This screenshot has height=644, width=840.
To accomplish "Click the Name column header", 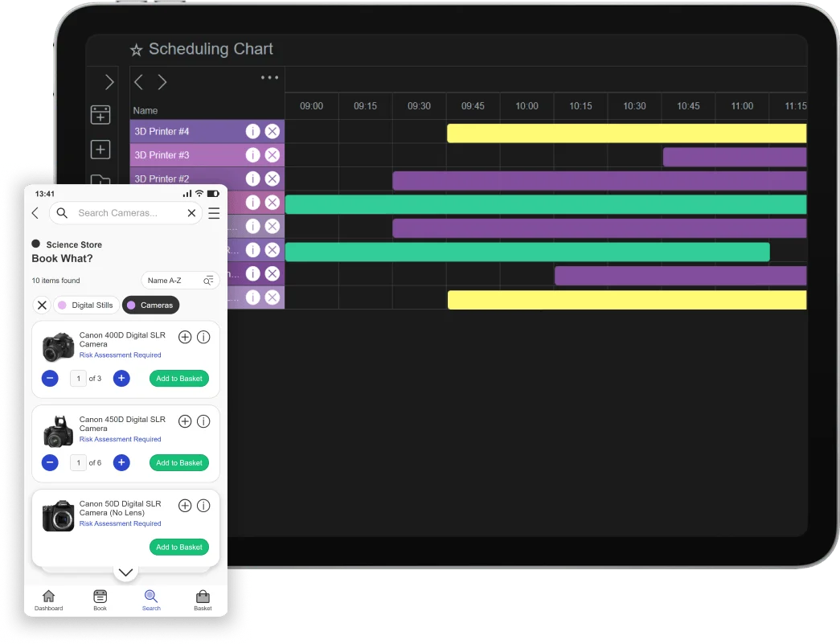I will pos(145,110).
